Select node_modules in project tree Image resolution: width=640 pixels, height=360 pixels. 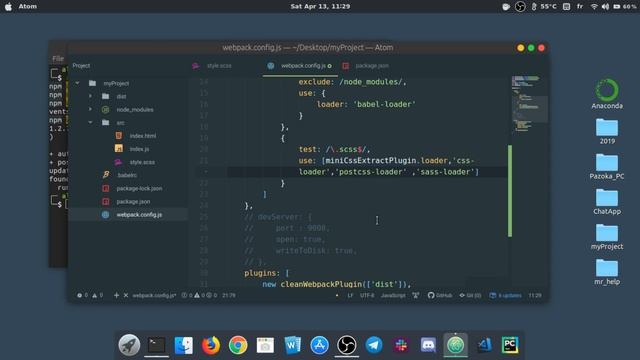tap(135, 110)
